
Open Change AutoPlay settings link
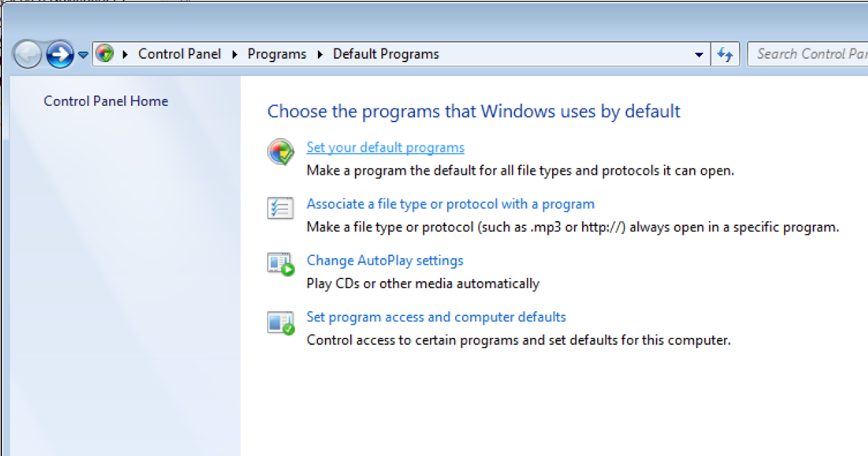pos(385,261)
